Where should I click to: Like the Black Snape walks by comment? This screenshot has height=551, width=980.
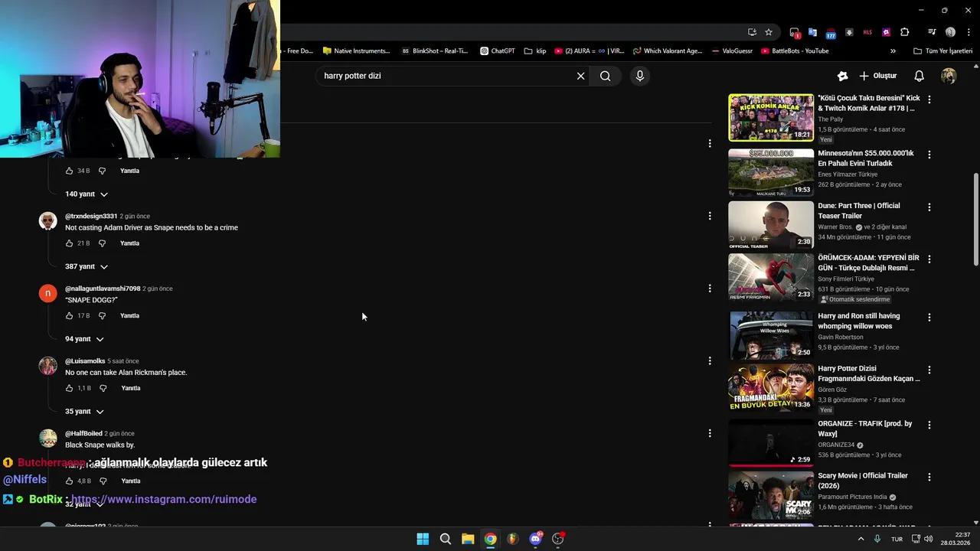pos(69,481)
